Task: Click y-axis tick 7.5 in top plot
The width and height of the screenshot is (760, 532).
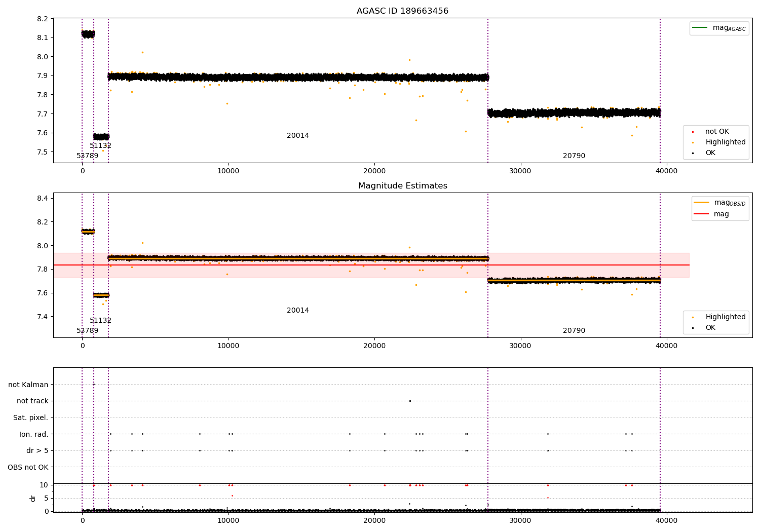Action: coord(43,152)
